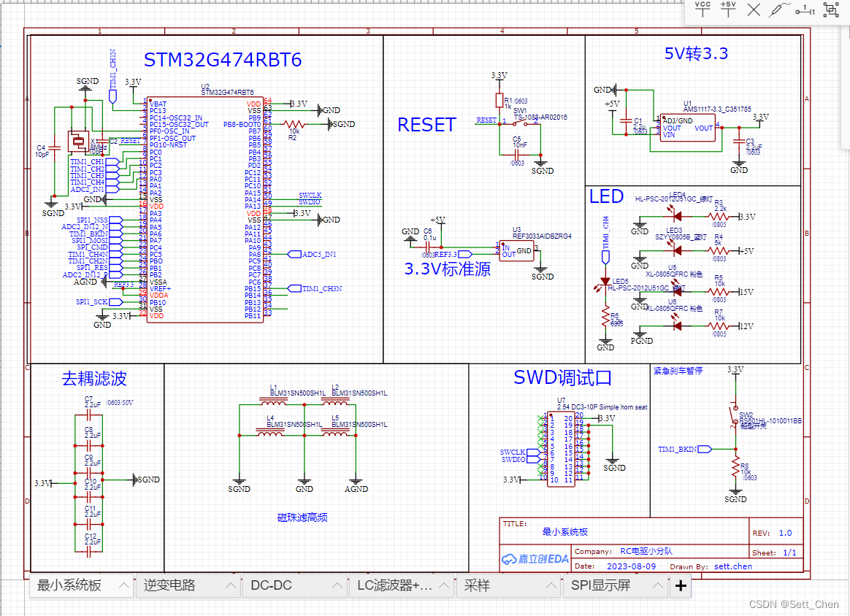Select the +5V power flag tool

click(728, 9)
